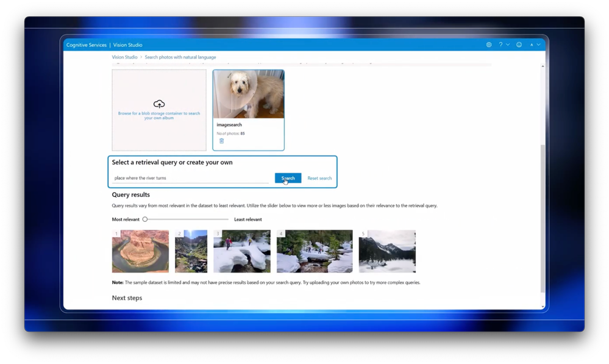Image resolution: width=609 pixels, height=364 pixels.
Task: Expand the chevron next to the help icon
Action: coord(508,45)
